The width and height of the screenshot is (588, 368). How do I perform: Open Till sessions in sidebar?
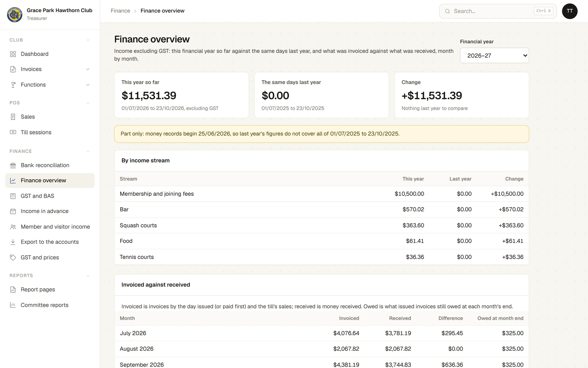(50, 132)
